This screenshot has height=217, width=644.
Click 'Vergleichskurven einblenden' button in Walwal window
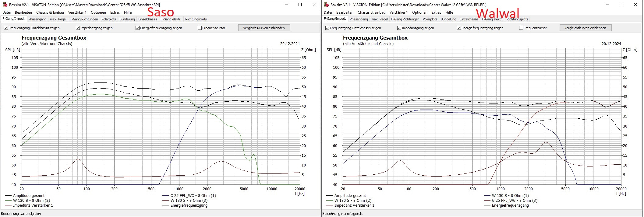(x=585, y=28)
